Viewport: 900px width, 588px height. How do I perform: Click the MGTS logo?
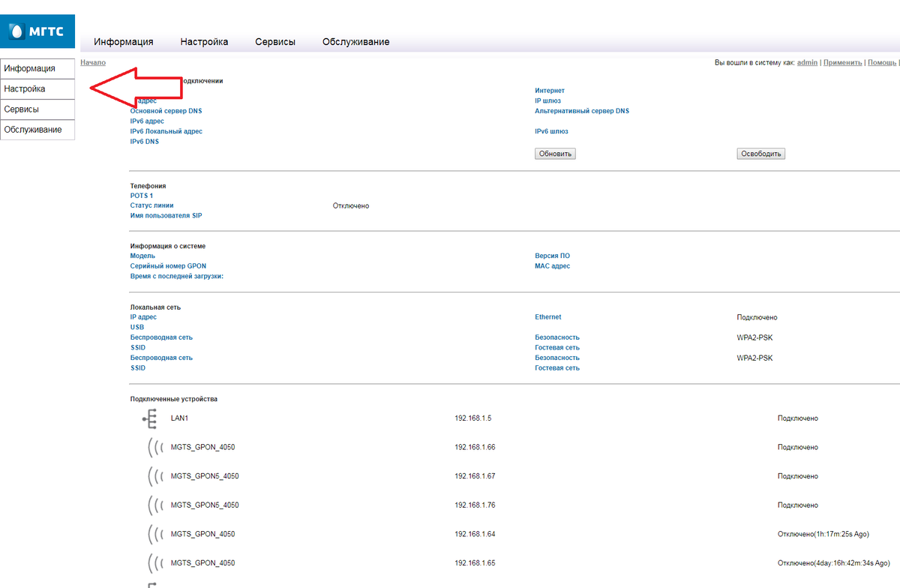(37, 31)
